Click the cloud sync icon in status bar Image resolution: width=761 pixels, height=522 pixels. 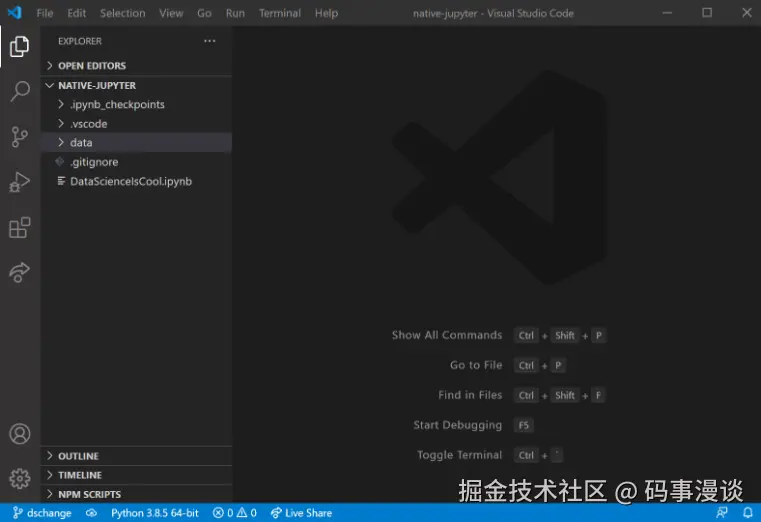click(91, 513)
